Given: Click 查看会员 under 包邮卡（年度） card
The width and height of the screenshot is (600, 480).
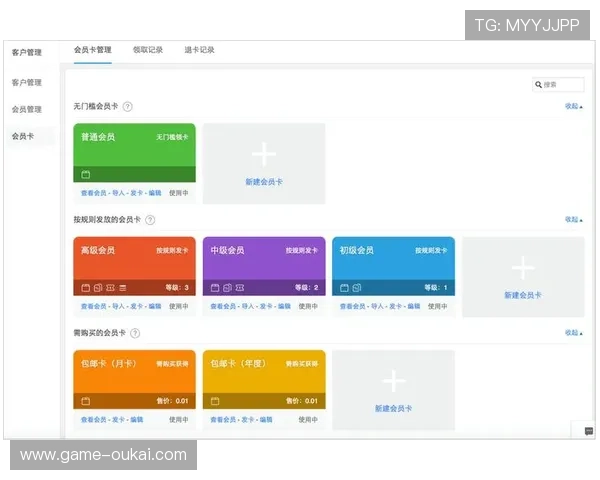Looking at the screenshot, I should tap(223, 420).
